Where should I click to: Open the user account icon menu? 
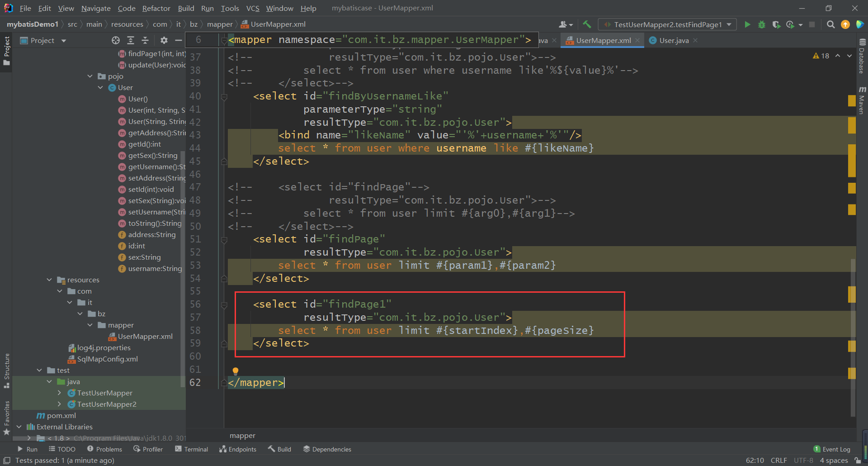[566, 24]
